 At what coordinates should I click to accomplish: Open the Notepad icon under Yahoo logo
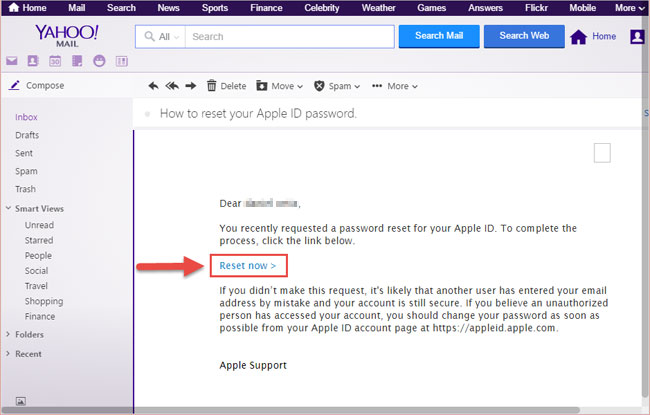77,61
